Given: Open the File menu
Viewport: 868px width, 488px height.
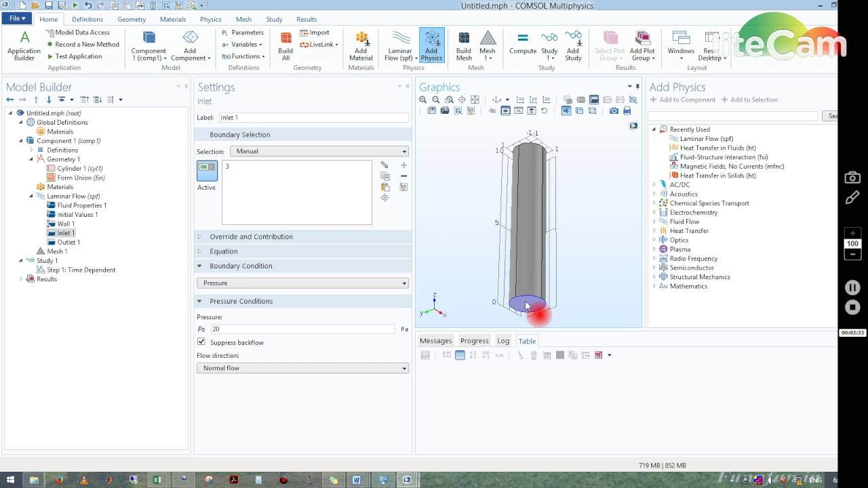Looking at the screenshot, I should (x=18, y=19).
